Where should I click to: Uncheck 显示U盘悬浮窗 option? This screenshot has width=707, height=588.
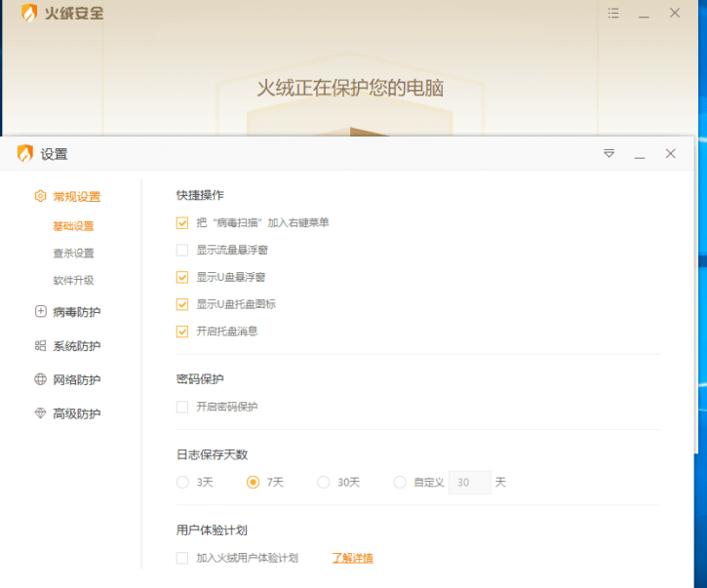tap(182, 277)
